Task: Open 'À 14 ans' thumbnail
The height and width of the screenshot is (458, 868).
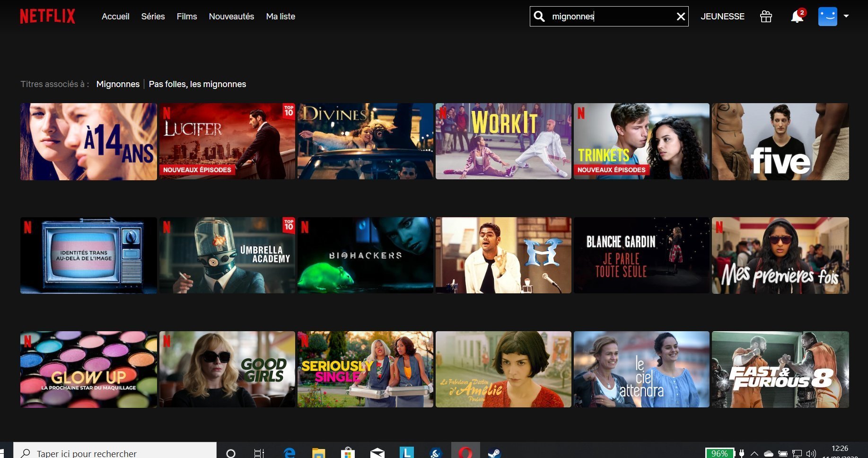Action: 88,141
